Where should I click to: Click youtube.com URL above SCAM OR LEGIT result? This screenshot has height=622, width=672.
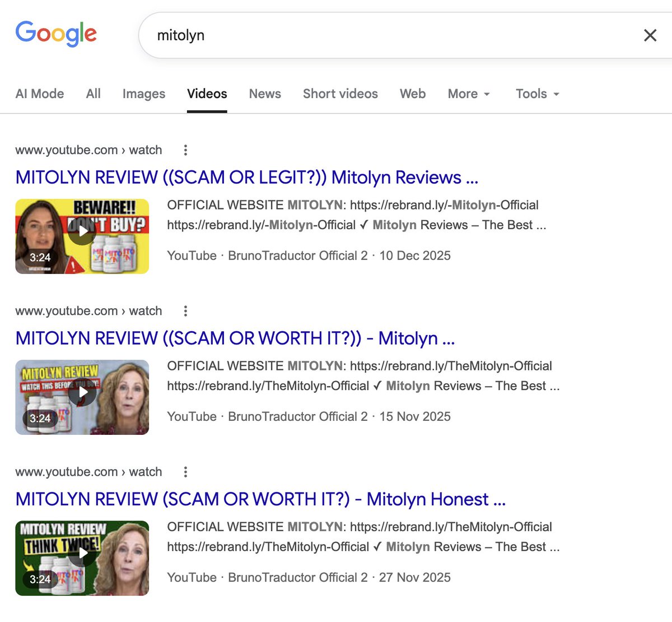pyautogui.click(x=88, y=150)
